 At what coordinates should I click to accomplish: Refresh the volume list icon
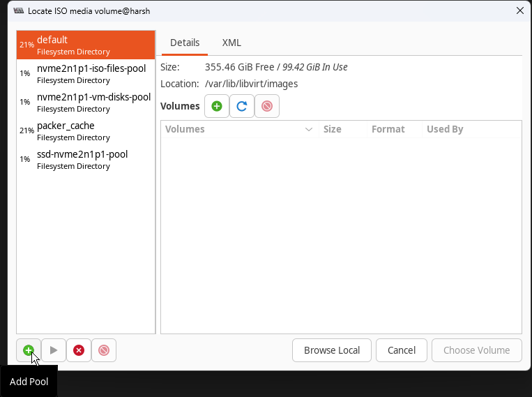pyautogui.click(x=242, y=106)
